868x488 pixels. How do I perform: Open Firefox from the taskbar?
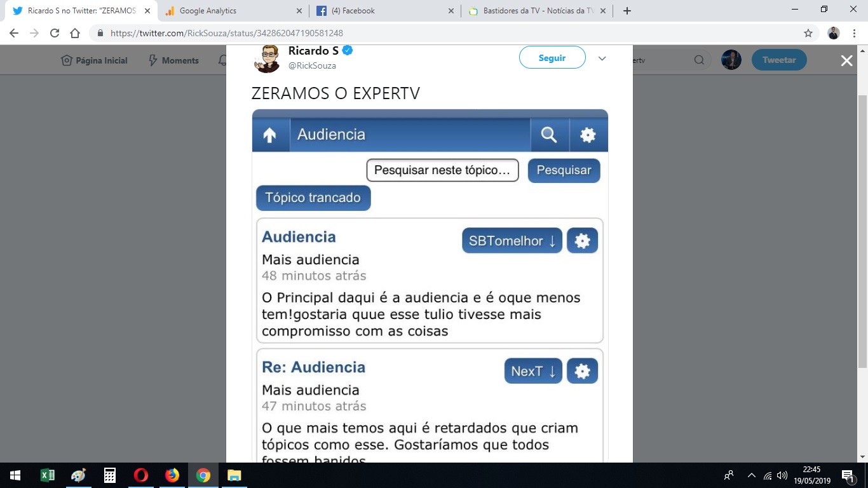(172, 475)
